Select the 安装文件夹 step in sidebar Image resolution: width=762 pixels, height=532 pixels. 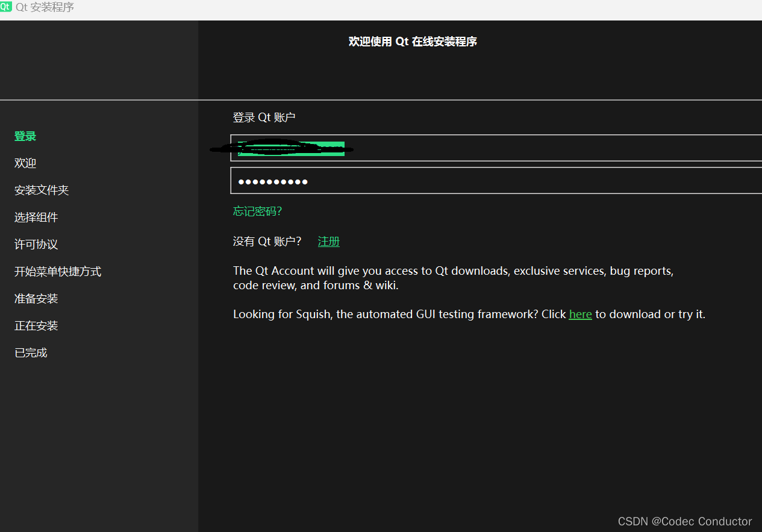pyautogui.click(x=42, y=190)
